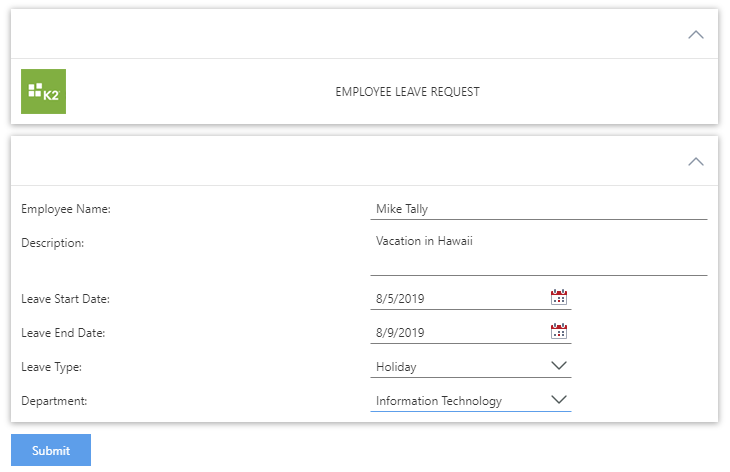Click the Description label
This screenshot has height=472, width=730.
(x=53, y=242)
